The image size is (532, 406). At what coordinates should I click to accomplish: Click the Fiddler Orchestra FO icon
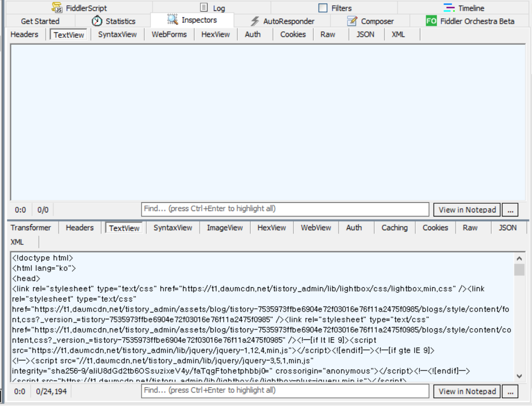[x=431, y=21]
